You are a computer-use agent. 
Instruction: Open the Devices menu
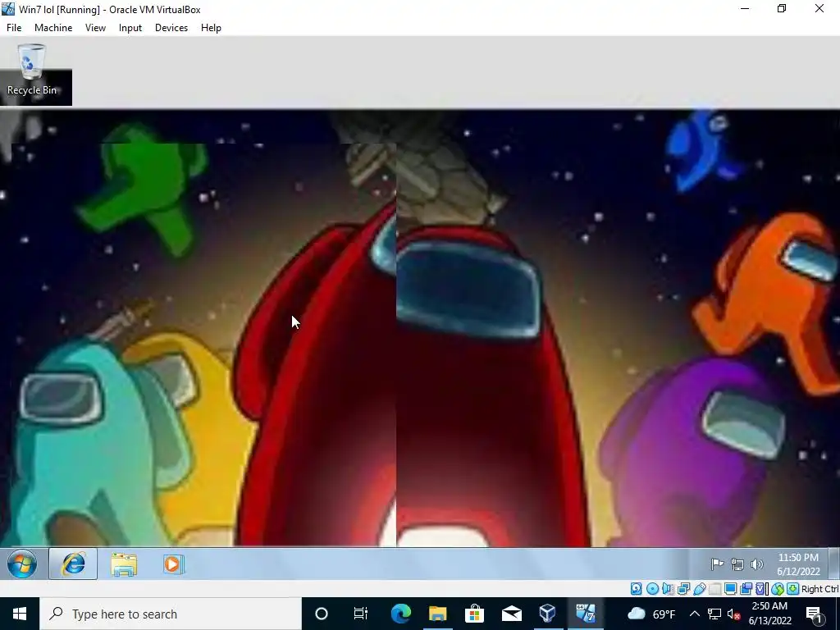pyautogui.click(x=171, y=28)
